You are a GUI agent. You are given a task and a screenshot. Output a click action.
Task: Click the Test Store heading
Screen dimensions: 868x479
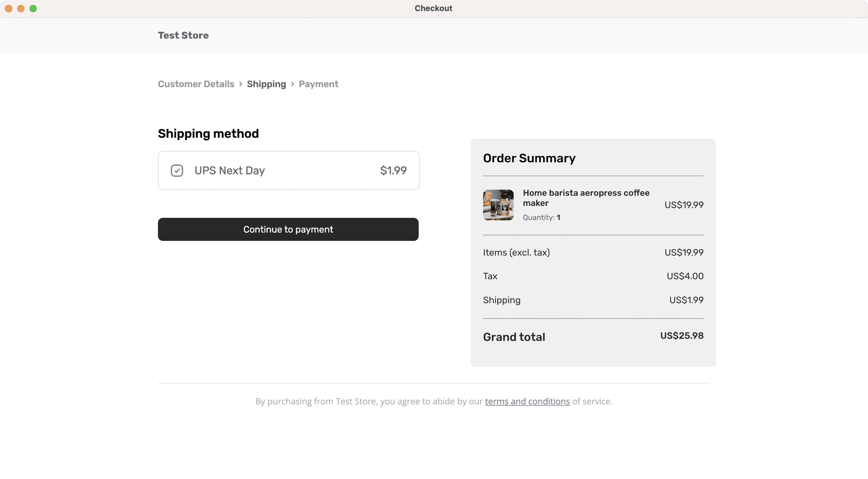(x=183, y=35)
